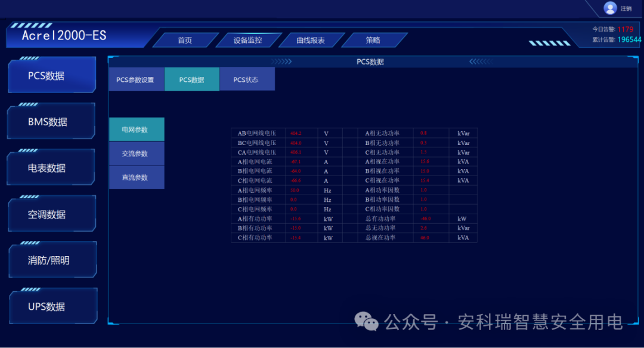Image resolution: width=644 pixels, height=348 pixels.
Task: Click the 今日告警 label
Action: [x=603, y=29]
